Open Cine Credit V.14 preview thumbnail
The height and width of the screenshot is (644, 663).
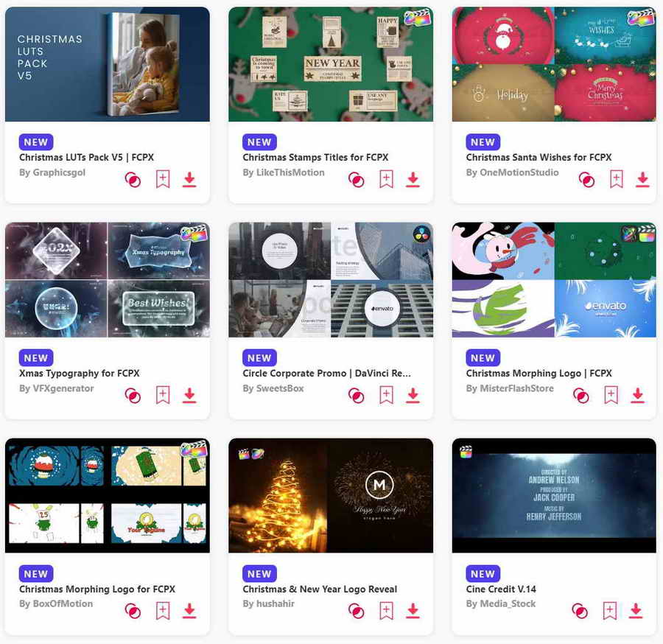(x=554, y=496)
